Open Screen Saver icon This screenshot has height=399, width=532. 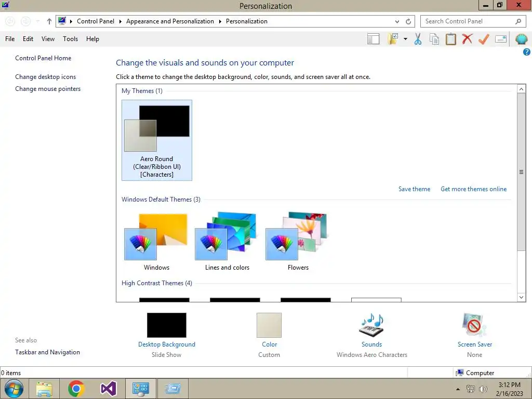474,325
